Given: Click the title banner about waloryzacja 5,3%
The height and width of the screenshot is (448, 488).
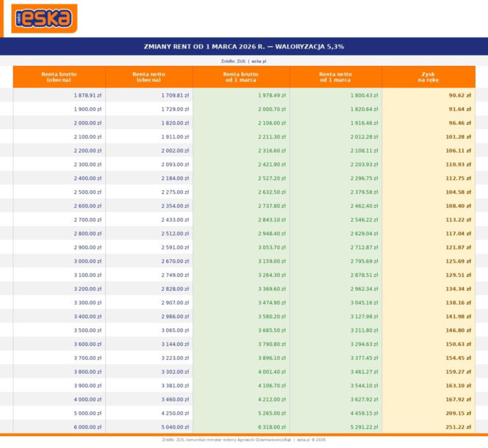Looking at the screenshot, I should tap(244, 46).
